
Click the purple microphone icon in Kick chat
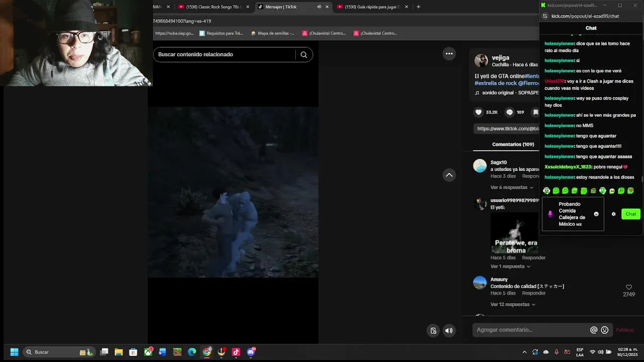tap(550, 214)
